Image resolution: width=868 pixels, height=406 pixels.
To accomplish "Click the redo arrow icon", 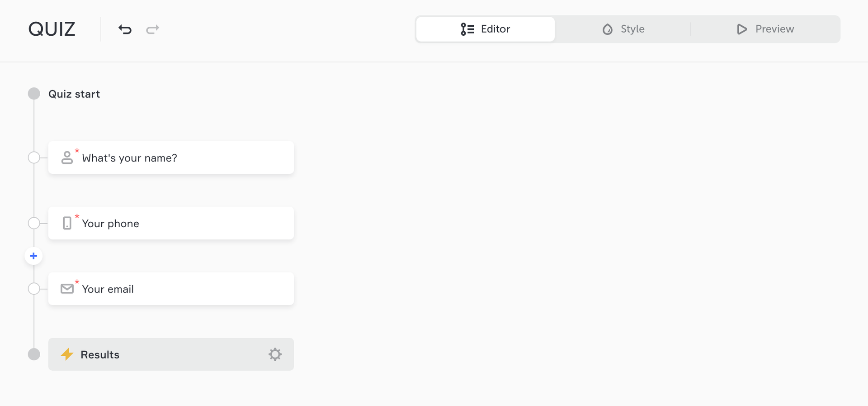I will tap(152, 29).
